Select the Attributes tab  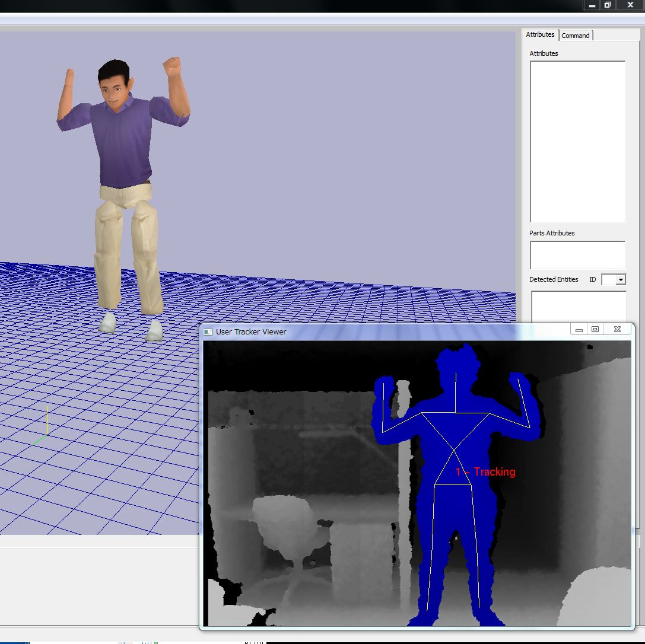540,35
